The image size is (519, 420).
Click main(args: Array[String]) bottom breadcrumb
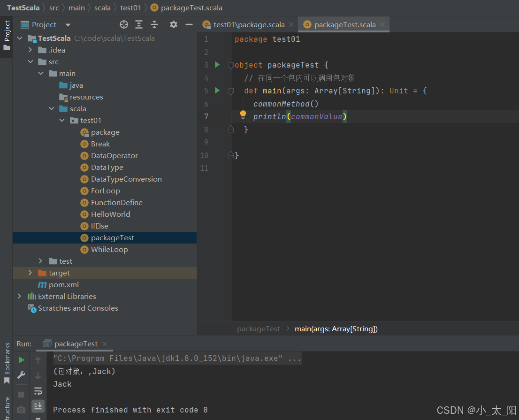336,328
